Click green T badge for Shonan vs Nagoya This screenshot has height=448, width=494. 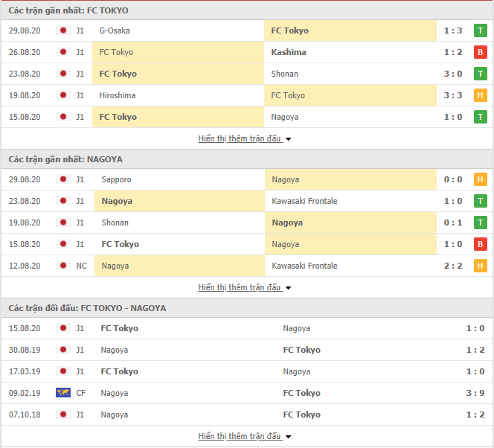(x=480, y=223)
